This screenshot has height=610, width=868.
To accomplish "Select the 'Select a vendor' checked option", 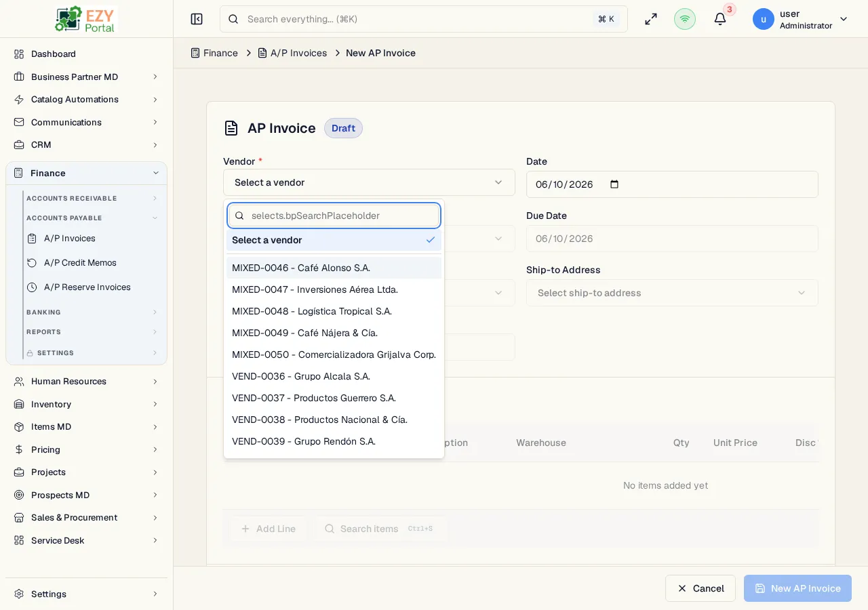I will coord(334,240).
